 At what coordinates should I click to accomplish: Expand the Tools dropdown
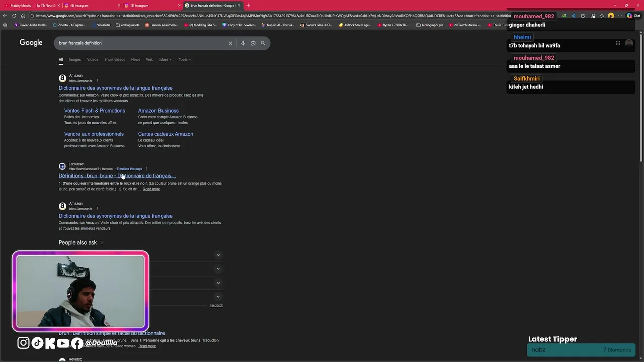pos(185,60)
